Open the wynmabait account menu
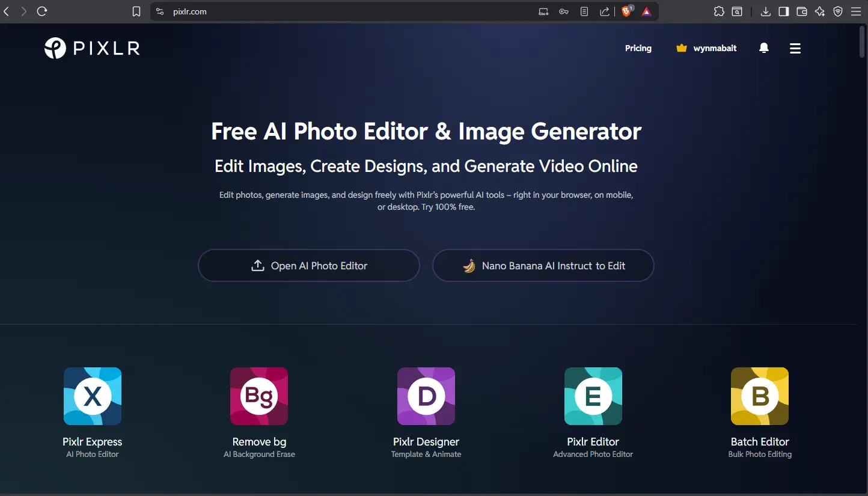Viewport: 868px width, 496px height. [715, 48]
